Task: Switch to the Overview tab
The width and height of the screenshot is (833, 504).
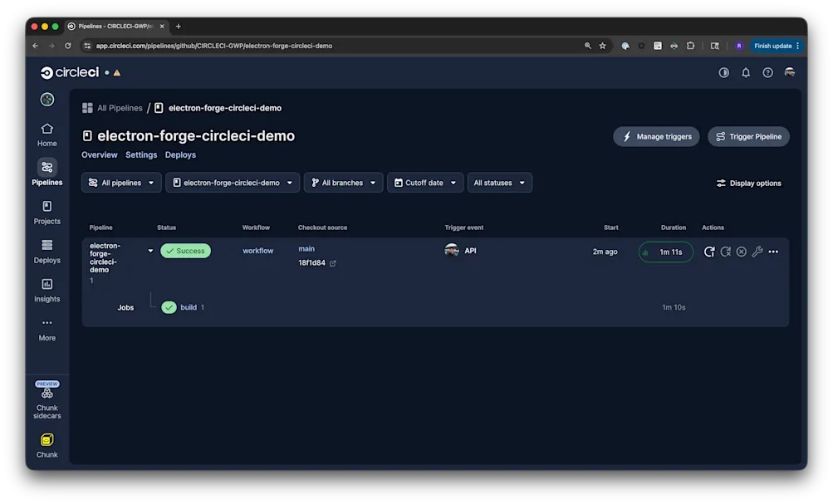Action: [x=100, y=154]
